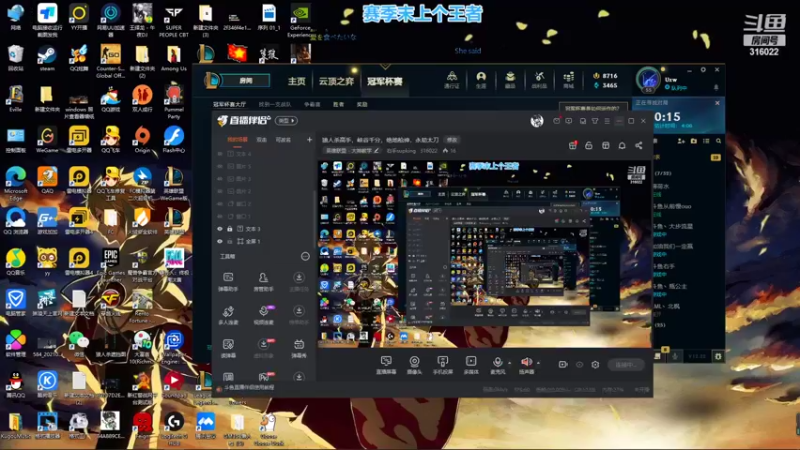Open the hamburger menu in companion title bar
Image resolution: width=800 pixels, height=450 pixels.
point(607,121)
